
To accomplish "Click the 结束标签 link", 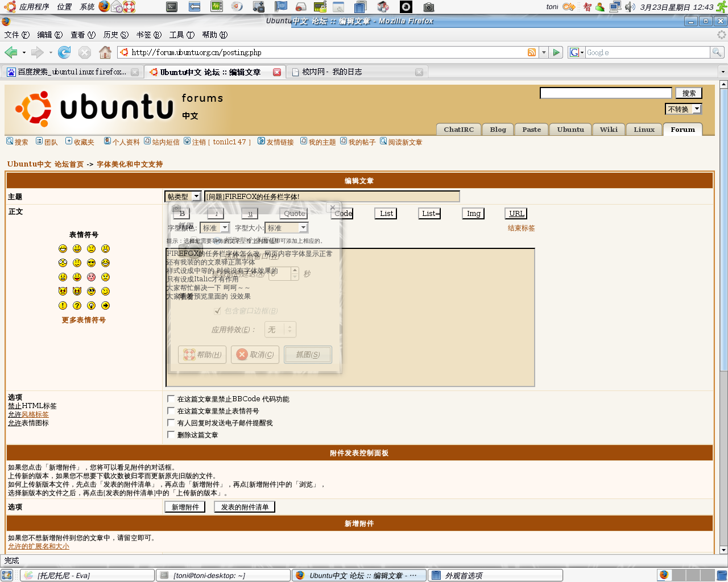I will click(522, 228).
